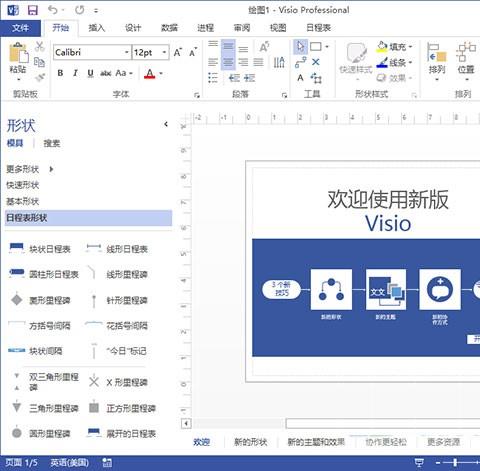Toggle strikethrough abc formatting
480x471 pixels.
[x=106, y=73]
